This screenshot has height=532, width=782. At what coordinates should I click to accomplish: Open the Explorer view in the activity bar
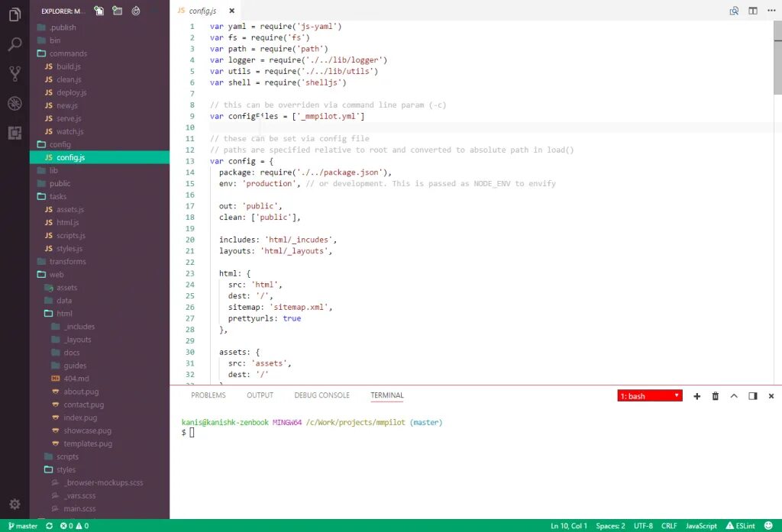[15, 15]
